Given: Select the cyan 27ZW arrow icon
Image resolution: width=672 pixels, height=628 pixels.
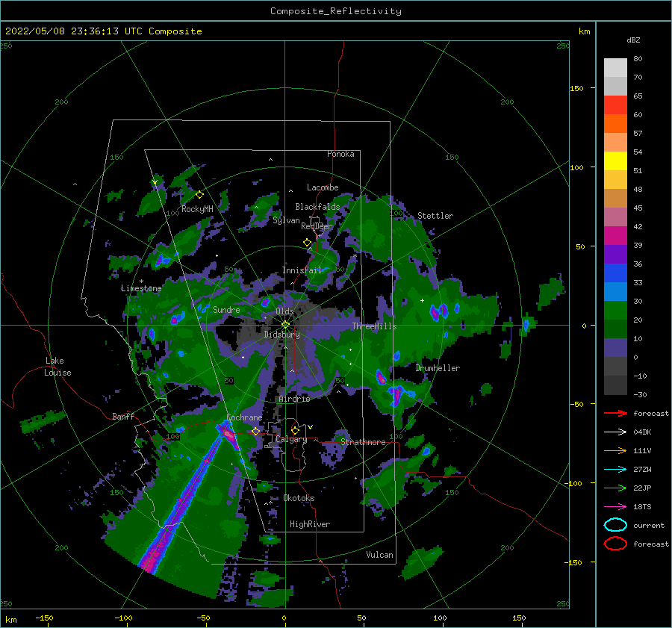Looking at the screenshot, I should coord(615,470).
